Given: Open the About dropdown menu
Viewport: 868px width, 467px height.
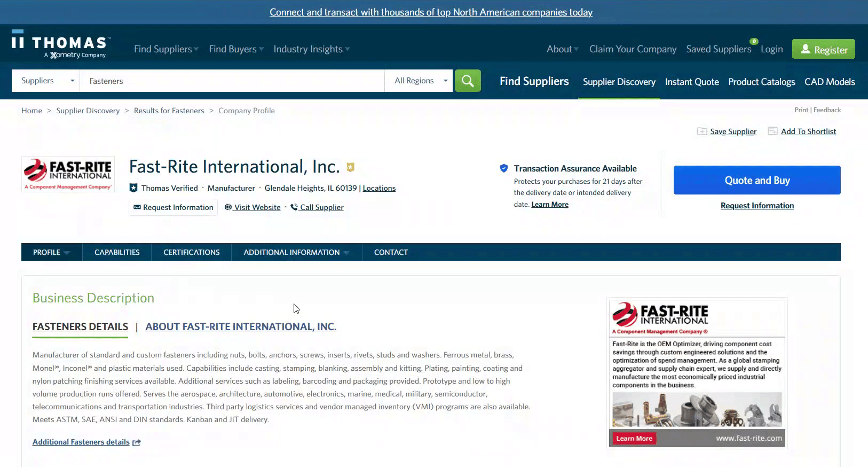Looking at the screenshot, I should click(563, 49).
